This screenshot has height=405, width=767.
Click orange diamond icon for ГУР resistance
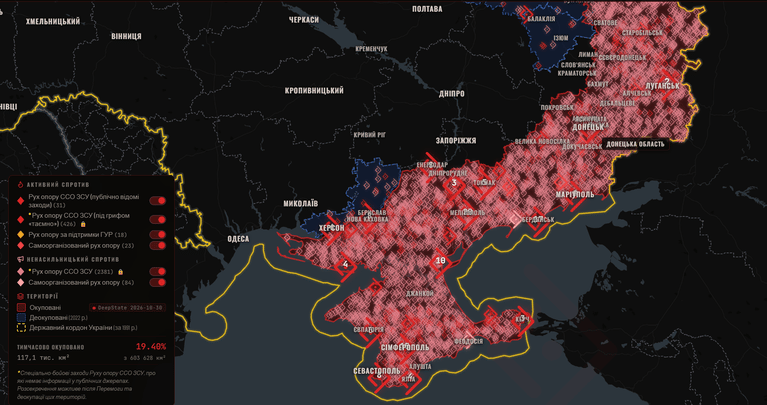21,235
